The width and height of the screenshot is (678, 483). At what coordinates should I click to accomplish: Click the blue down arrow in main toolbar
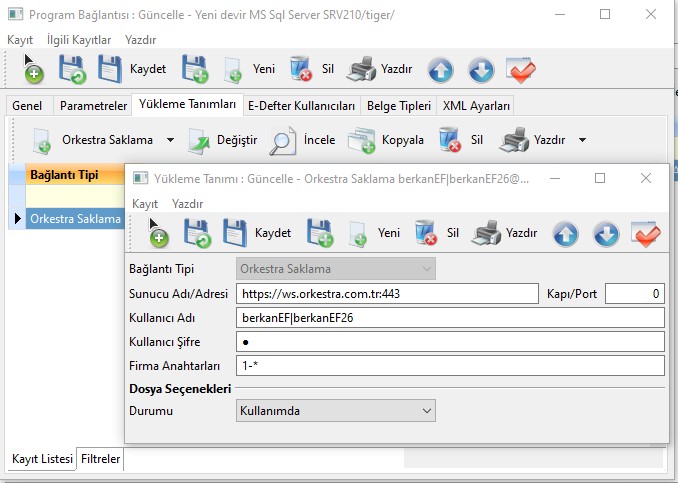coord(481,69)
